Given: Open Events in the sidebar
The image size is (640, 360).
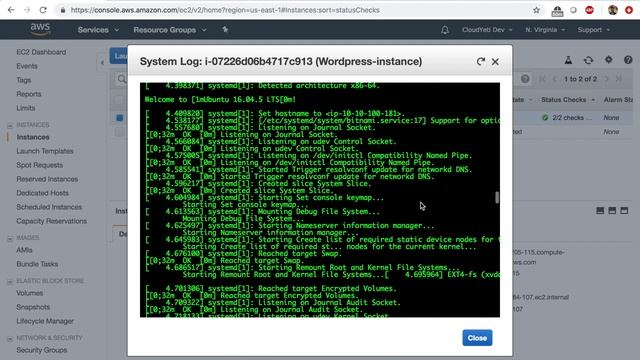Looking at the screenshot, I should pos(27,66).
